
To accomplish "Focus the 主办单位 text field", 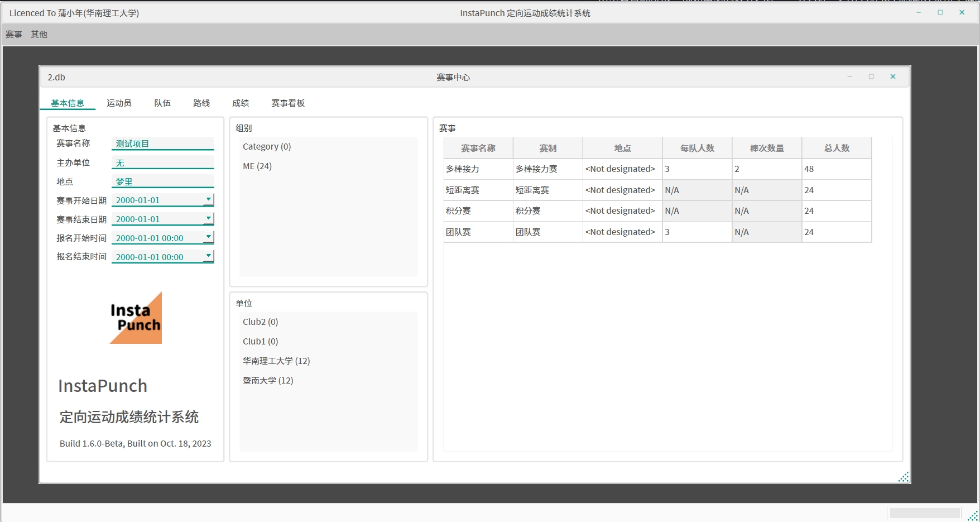I will point(162,163).
